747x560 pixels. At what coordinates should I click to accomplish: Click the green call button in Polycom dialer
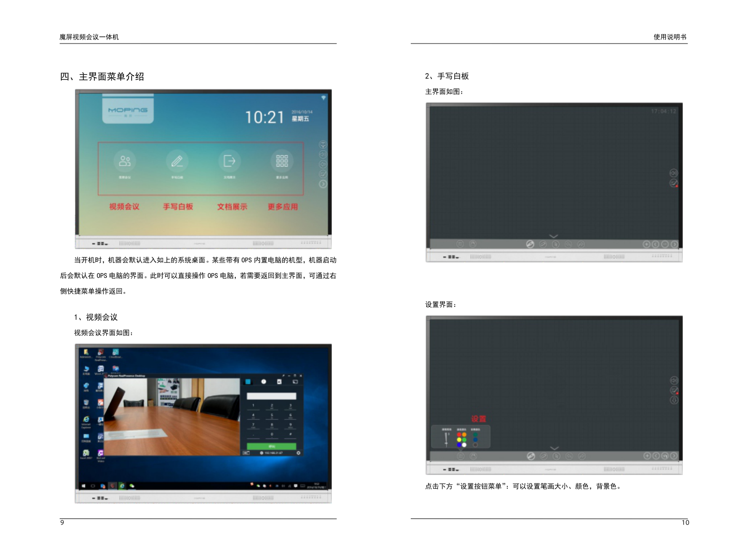tap(271, 446)
